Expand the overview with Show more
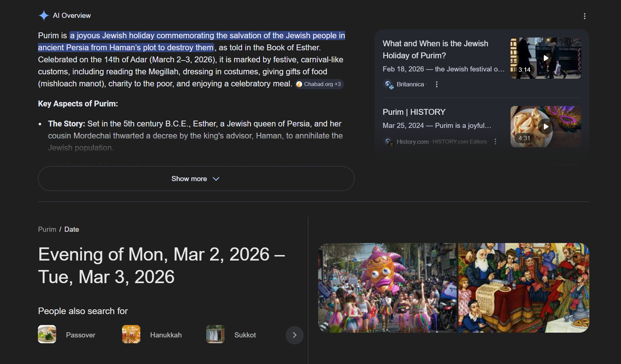621x364 pixels. click(x=196, y=179)
